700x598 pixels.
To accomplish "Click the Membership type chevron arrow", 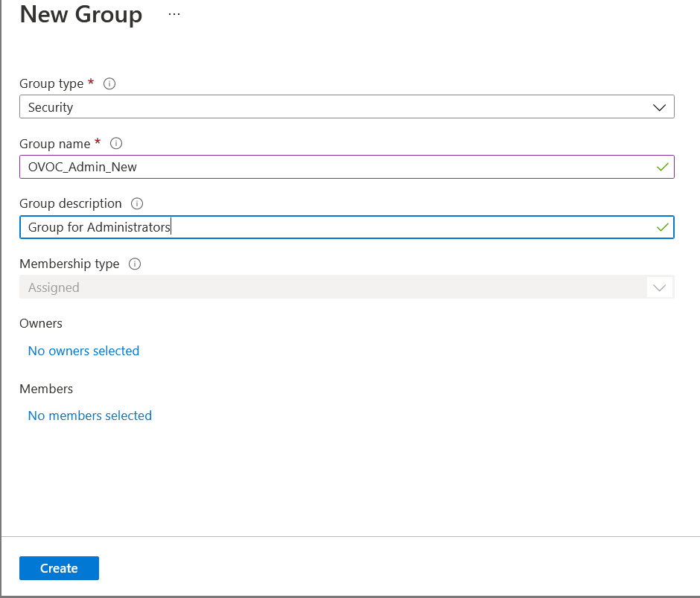I will coord(659,287).
